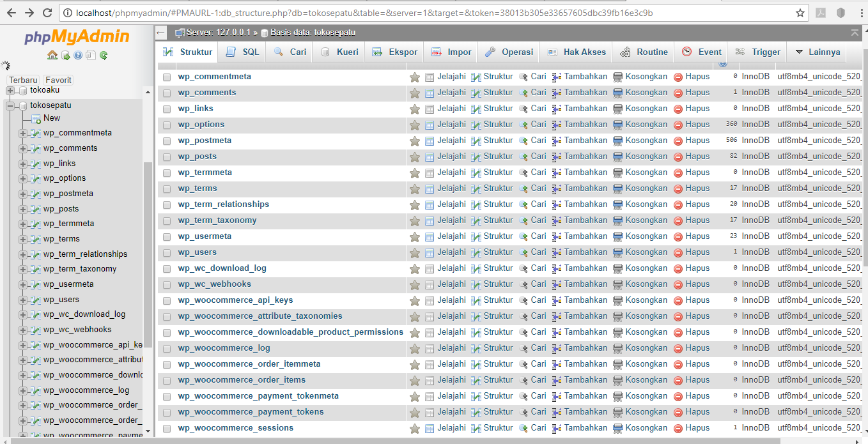Toggle the favorite star for wp_posts
This screenshot has width=868, height=444.
click(415, 156)
